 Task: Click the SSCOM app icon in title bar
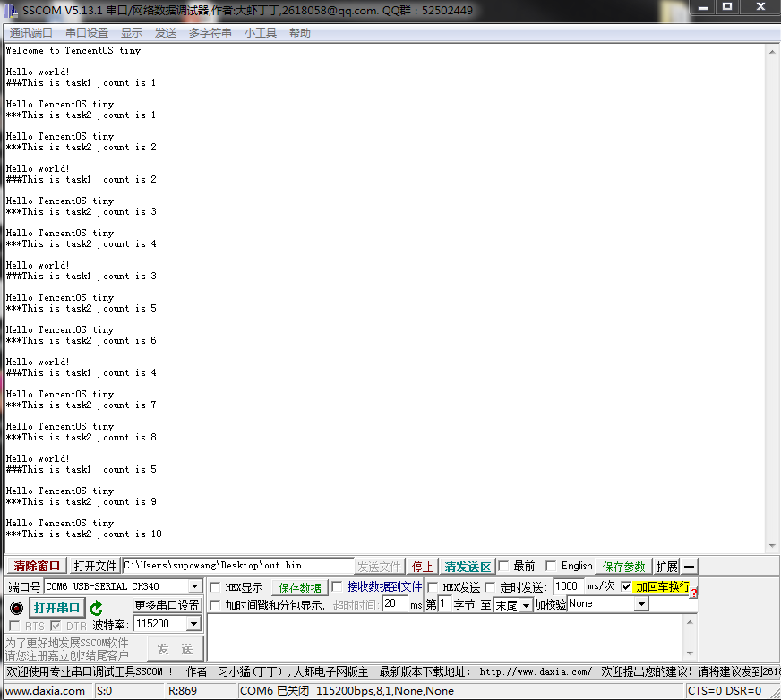[10, 10]
